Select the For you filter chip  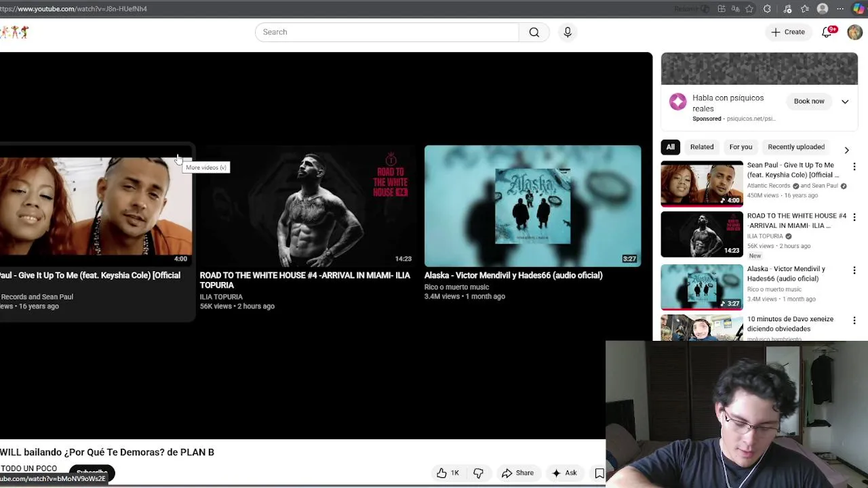coord(741,147)
